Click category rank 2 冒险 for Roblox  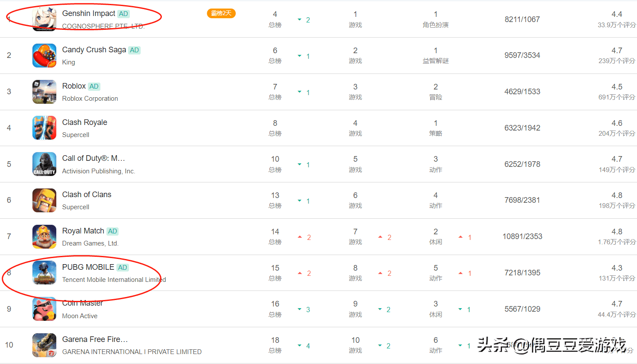pos(436,92)
